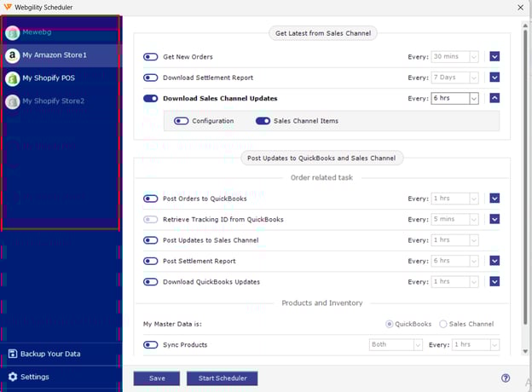Open interval dropdown for Post Updates to Sales Channel
The image size is (532, 392).
[x=454, y=240]
